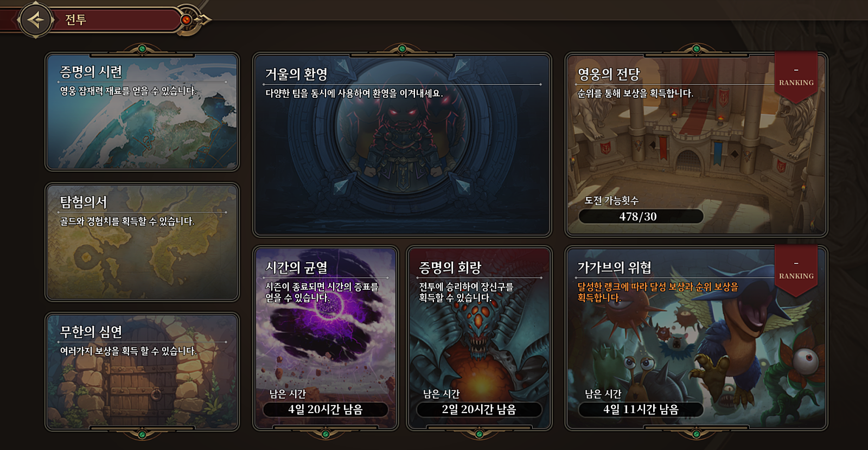Open the 증명의 회랑 battle card
Viewport: 868px width, 450px height.
coord(479,338)
